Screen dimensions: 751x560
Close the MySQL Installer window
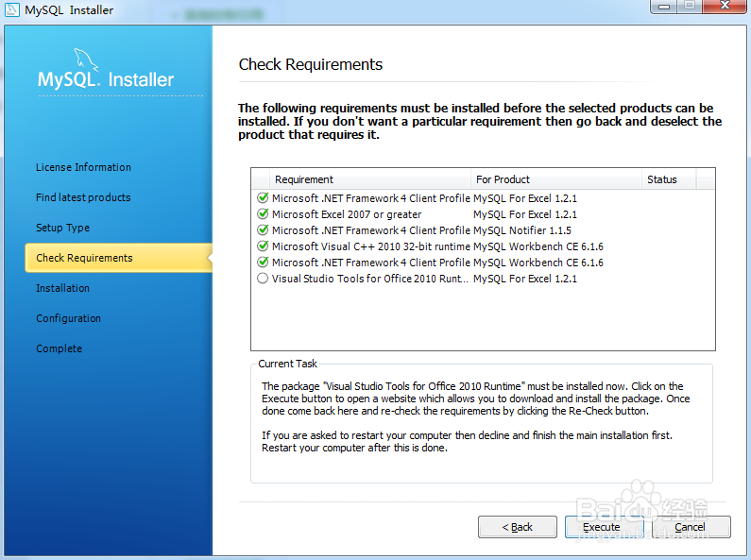pyautogui.click(x=725, y=6)
